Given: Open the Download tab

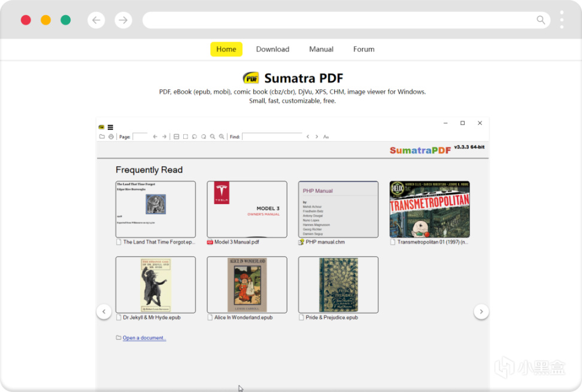Looking at the screenshot, I should click(x=272, y=49).
